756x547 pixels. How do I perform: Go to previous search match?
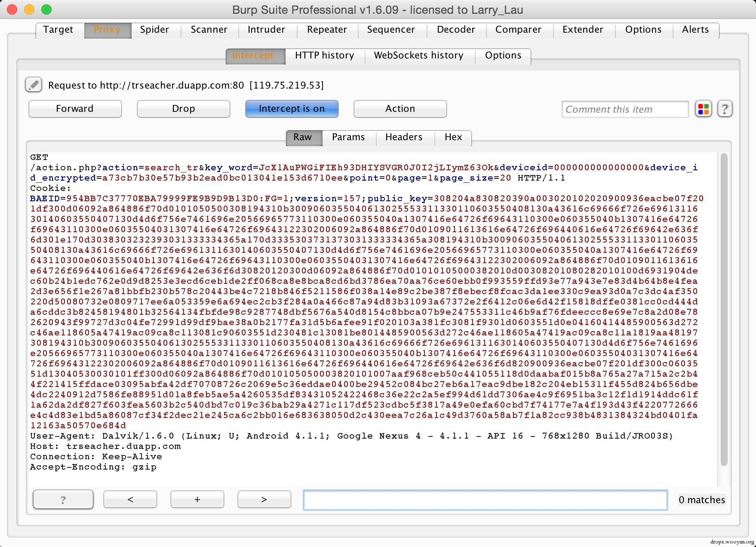[x=130, y=499]
